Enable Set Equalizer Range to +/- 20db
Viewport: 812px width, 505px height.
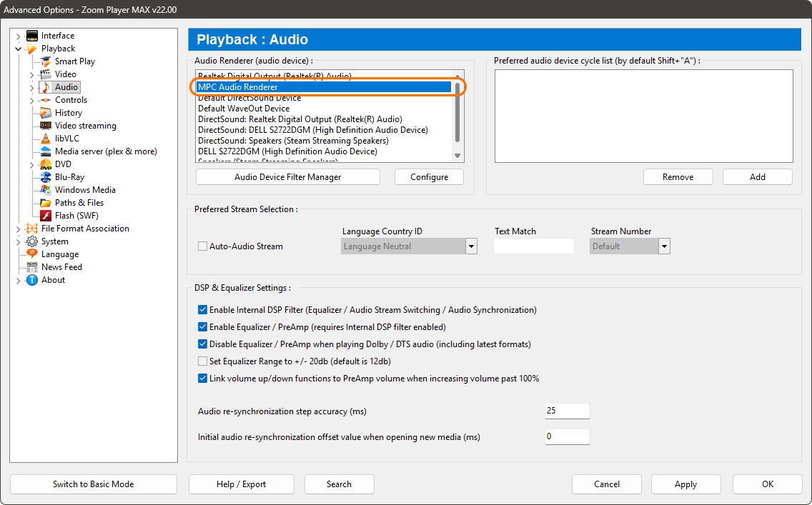pos(202,361)
